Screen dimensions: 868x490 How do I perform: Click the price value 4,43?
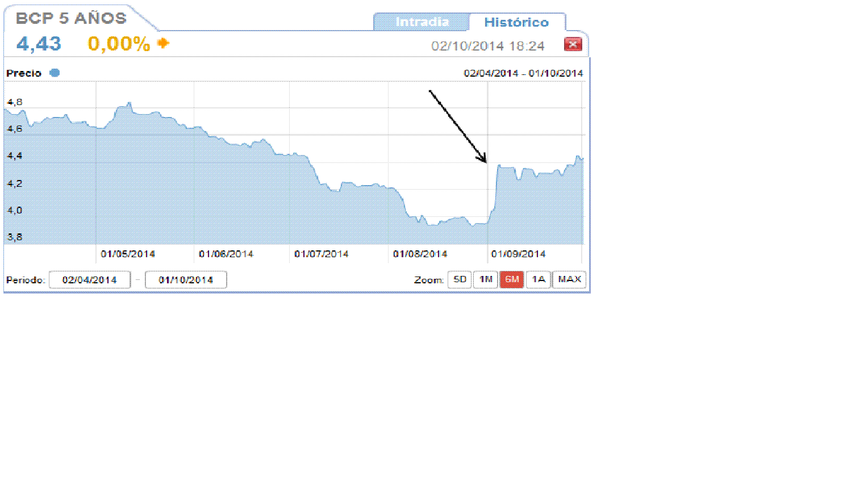[39, 44]
